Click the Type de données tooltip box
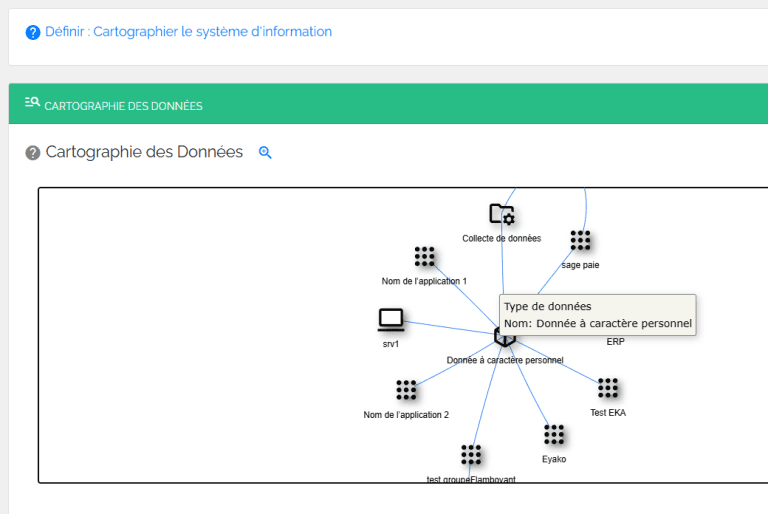The width and height of the screenshot is (768, 514). tap(598, 315)
